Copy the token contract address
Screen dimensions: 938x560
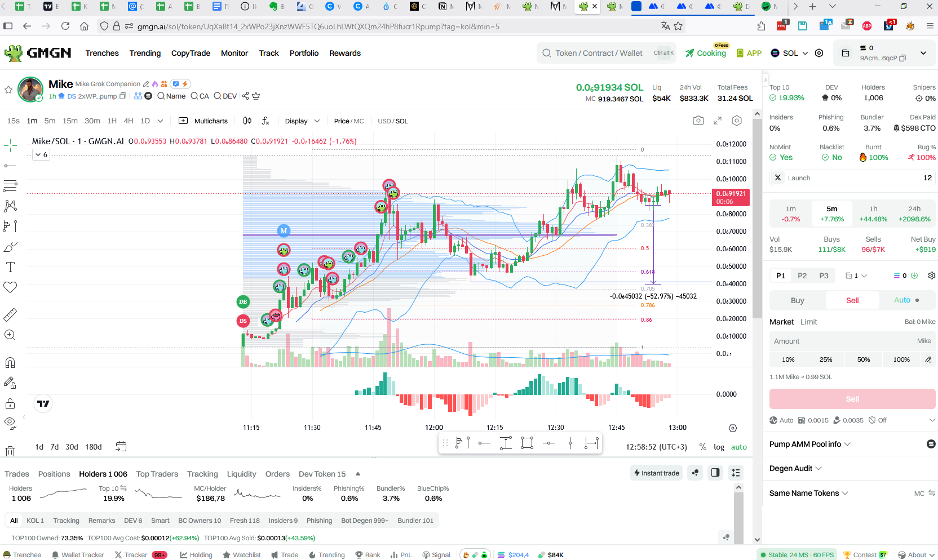pos(123,96)
